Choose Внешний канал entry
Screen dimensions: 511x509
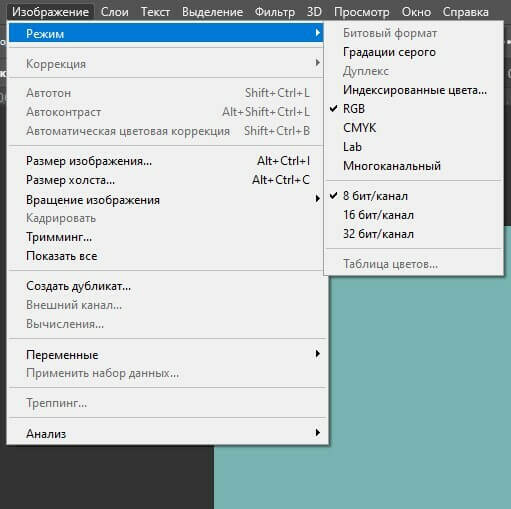pyautogui.click(x=166, y=305)
